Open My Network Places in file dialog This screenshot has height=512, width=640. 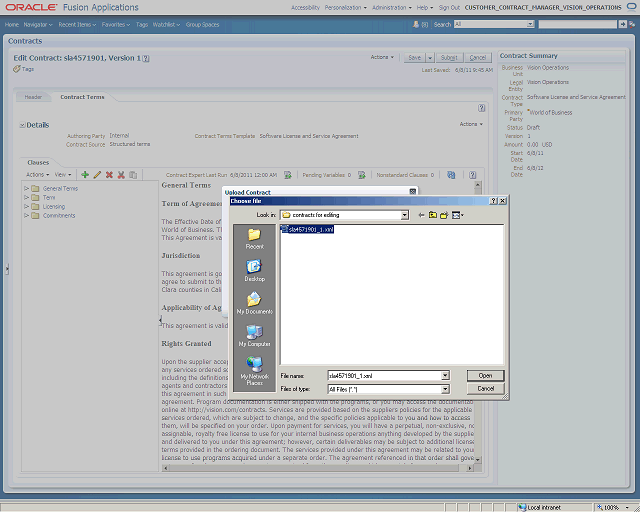[254, 371]
